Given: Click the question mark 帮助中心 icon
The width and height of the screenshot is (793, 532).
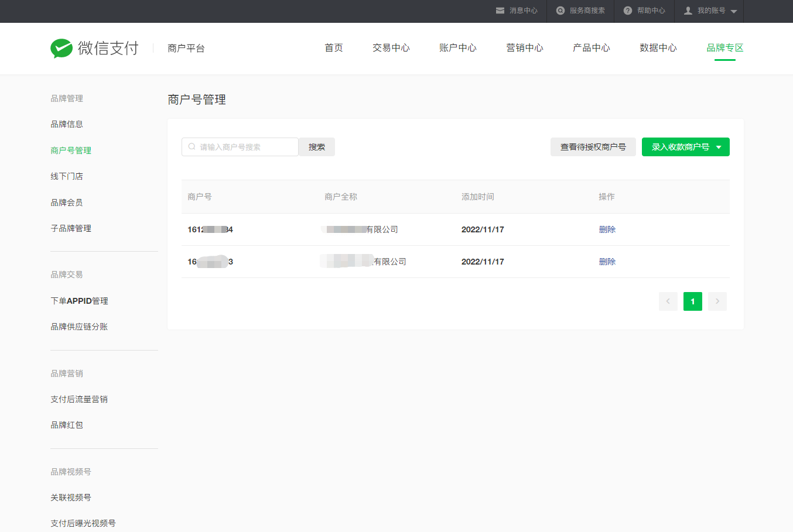Looking at the screenshot, I should tap(628, 11).
